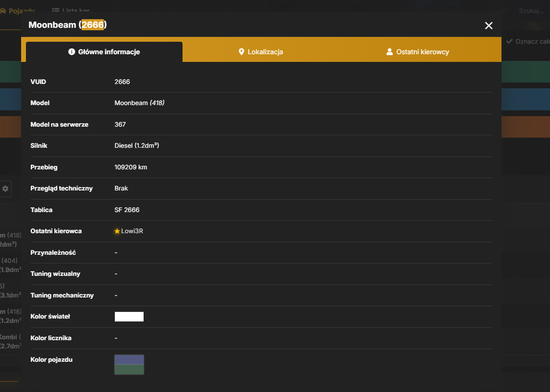This screenshot has height=392, width=550.
Task: Close the Moonbeam vehicle details dialog
Action: (x=488, y=26)
